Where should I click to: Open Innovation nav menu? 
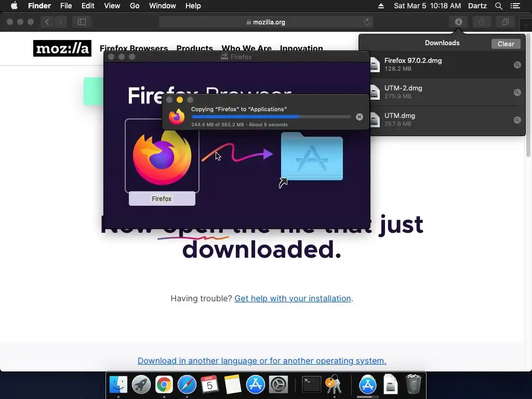coord(301,48)
